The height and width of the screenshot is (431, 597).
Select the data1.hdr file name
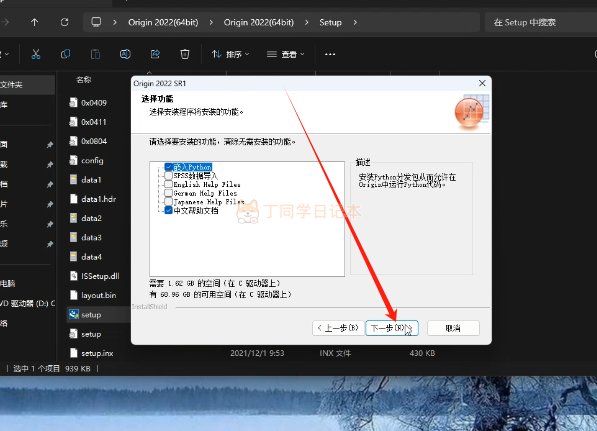point(99,199)
